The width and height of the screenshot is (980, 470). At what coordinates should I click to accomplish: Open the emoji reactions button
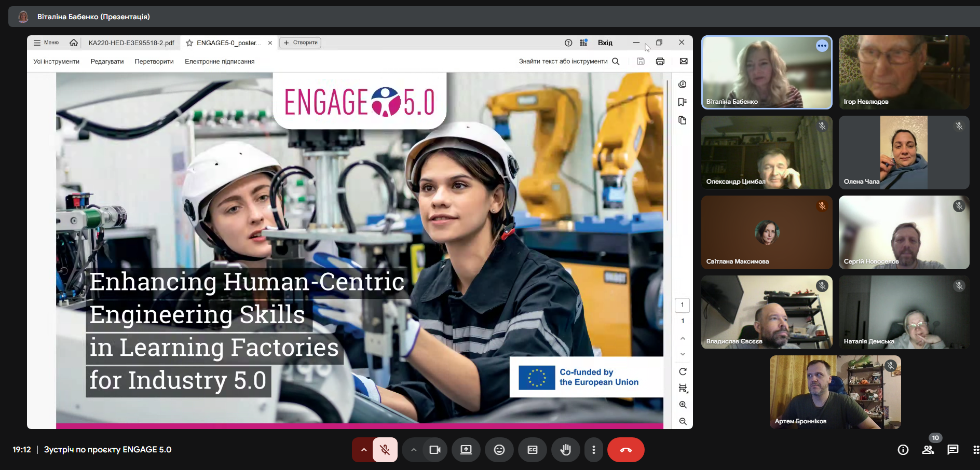tap(499, 450)
